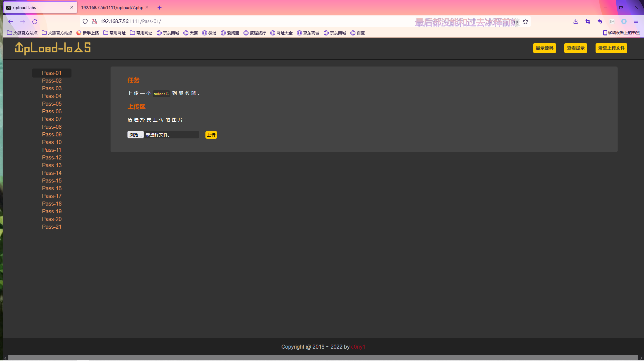Click the bookmark star in the address bar
644x361 pixels.
(525, 21)
